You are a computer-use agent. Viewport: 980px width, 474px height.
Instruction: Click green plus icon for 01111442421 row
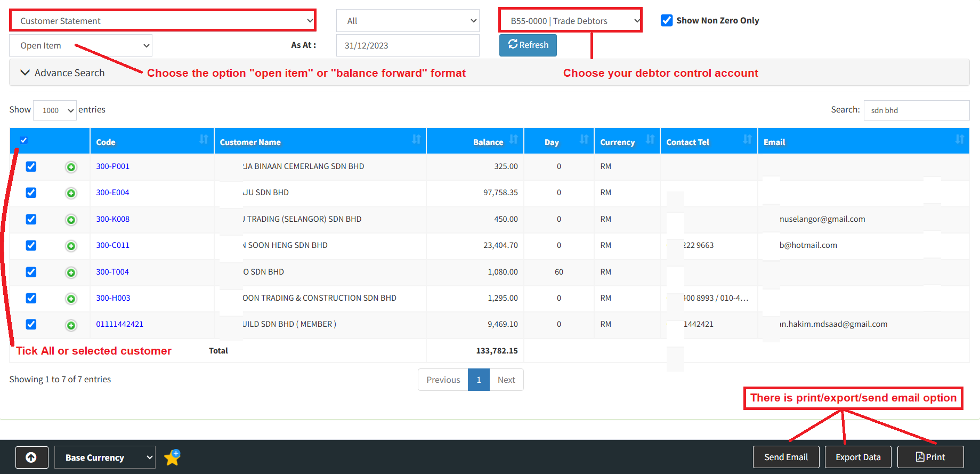pos(71,325)
